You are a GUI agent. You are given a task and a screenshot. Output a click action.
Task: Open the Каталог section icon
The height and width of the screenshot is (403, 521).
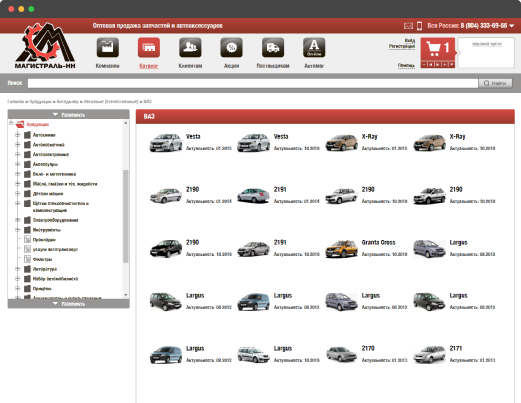coord(149,48)
